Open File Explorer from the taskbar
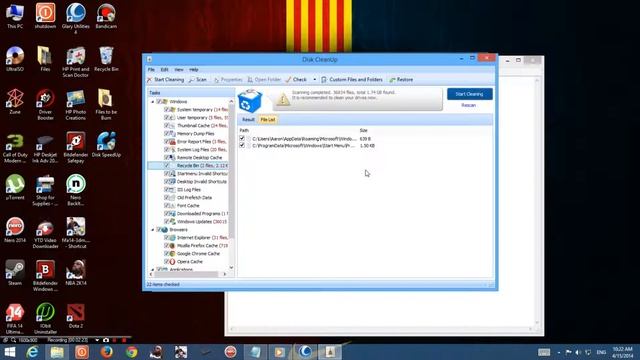The image size is (640, 360). (57, 352)
